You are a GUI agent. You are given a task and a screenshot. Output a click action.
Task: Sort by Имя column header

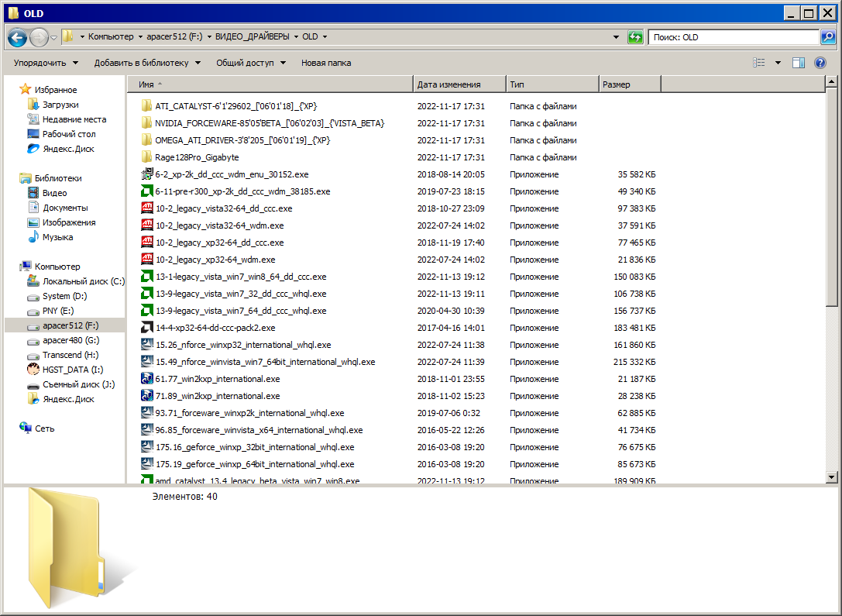270,84
